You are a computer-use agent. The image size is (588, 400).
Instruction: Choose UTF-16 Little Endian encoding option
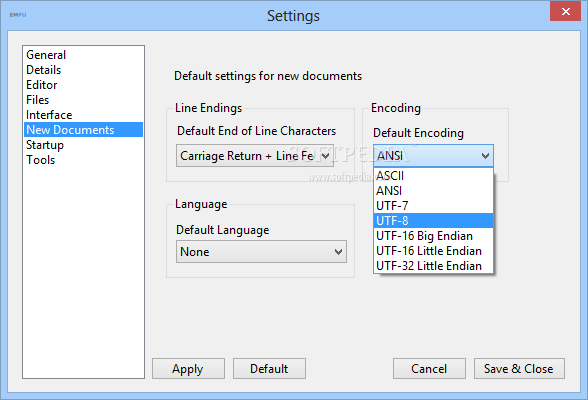pyautogui.click(x=433, y=251)
